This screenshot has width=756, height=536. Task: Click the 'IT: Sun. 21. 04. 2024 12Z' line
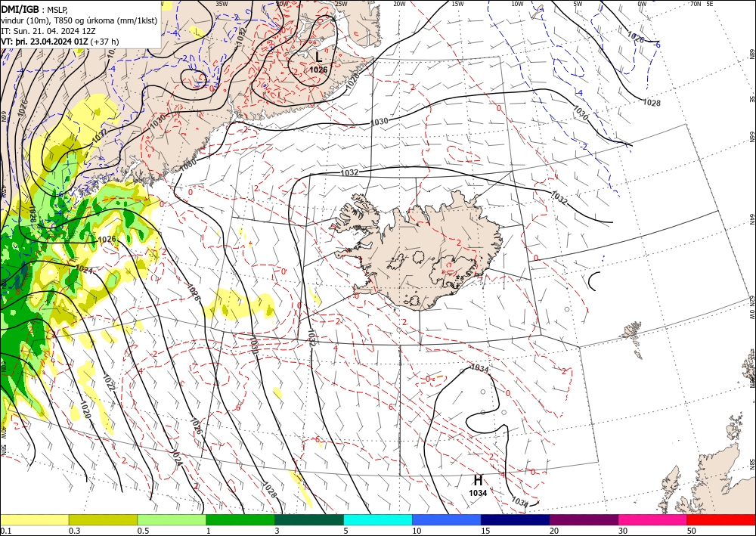pyautogui.click(x=48, y=31)
